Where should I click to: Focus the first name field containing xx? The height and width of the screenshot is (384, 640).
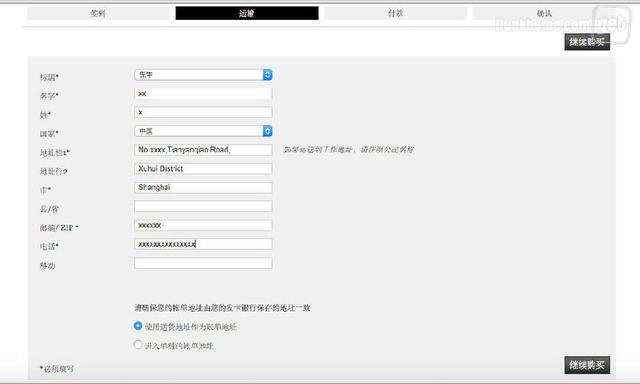click(x=203, y=93)
